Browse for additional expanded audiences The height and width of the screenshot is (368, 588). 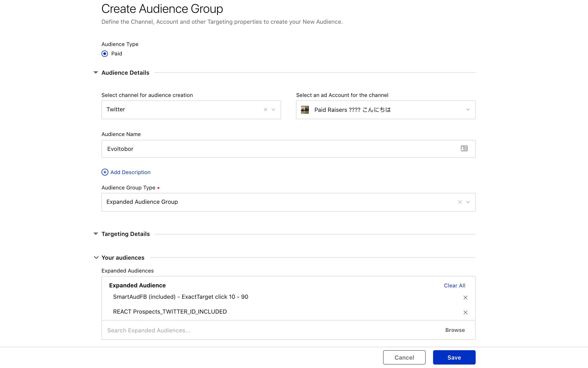point(454,330)
